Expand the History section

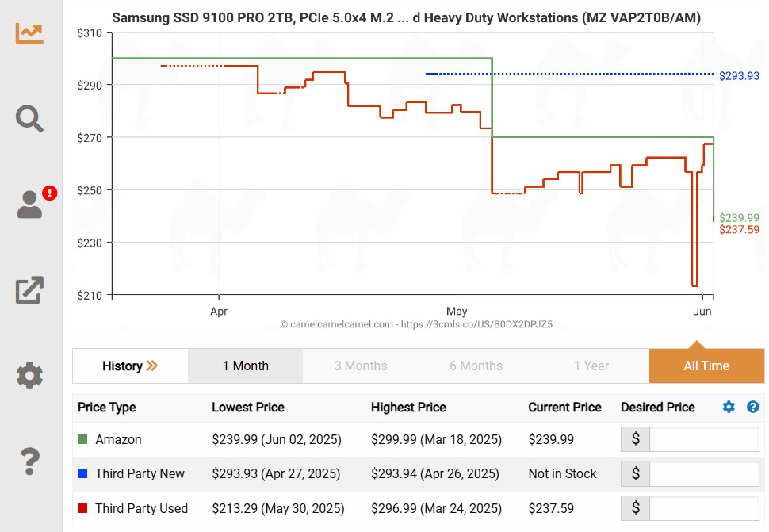tap(130, 366)
